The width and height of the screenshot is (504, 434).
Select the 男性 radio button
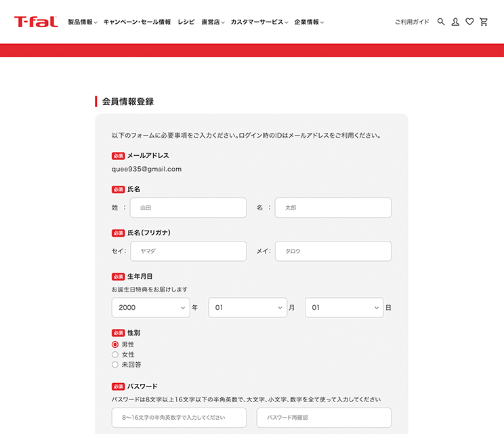pos(115,344)
